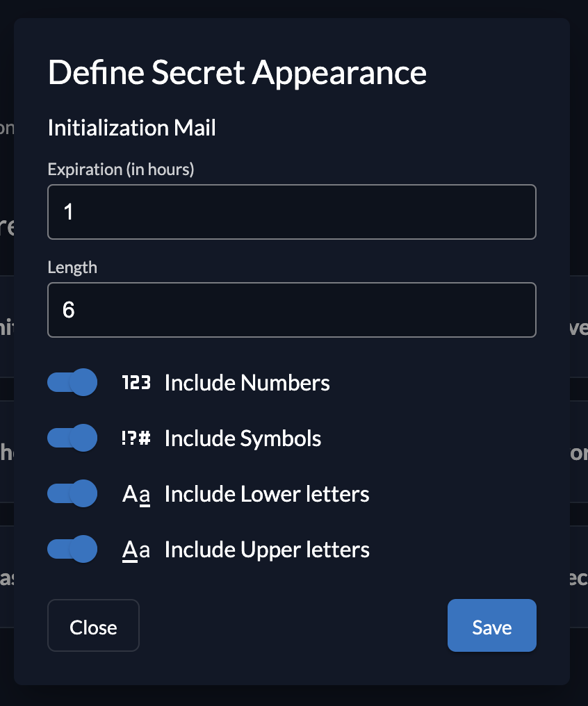Click the "Expiration (in hours)" field label
This screenshot has height=706, width=588.
[x=121, y=169]
